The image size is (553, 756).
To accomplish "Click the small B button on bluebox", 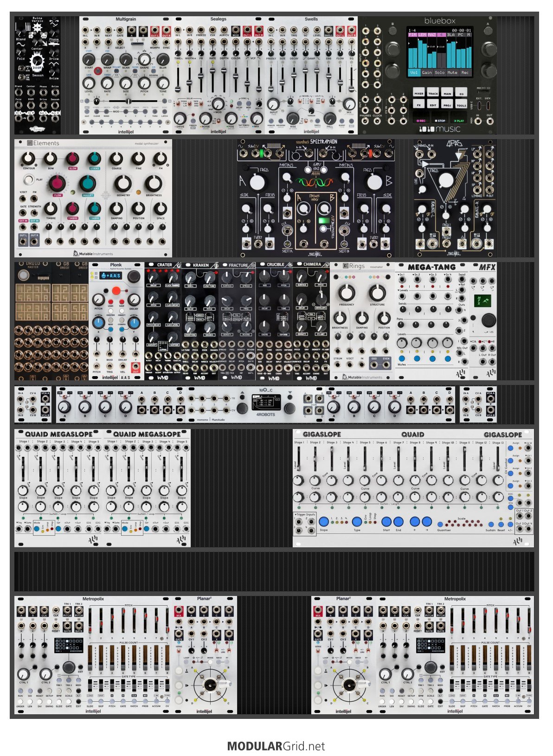I will click(x=392, y=31).
